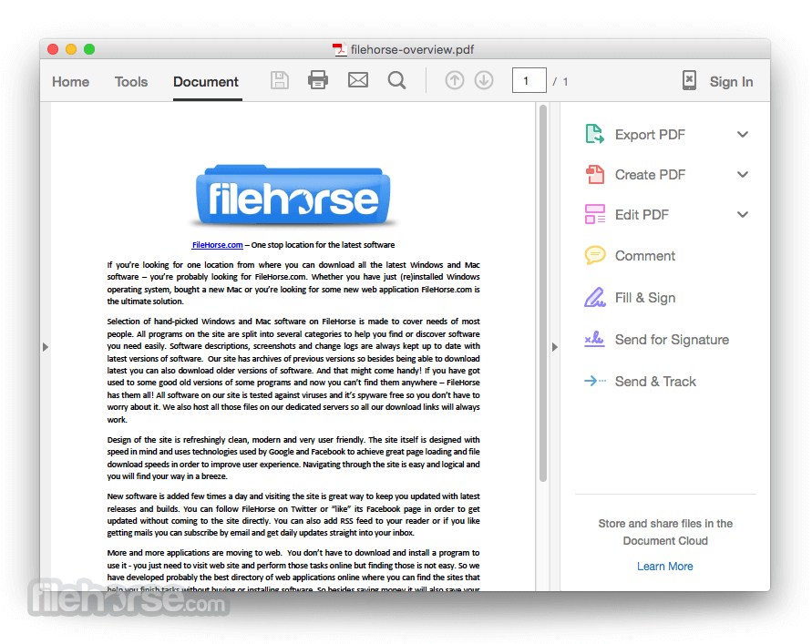
Task: Click the mobile link icon beside Sign In
Action: click(689, 80)
